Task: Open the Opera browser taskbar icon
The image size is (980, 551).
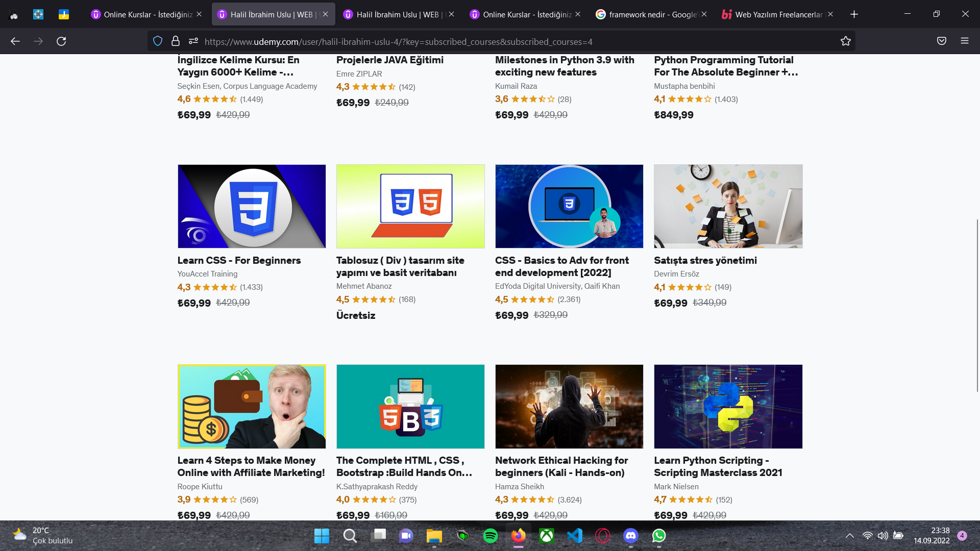Action: [603, 536]
